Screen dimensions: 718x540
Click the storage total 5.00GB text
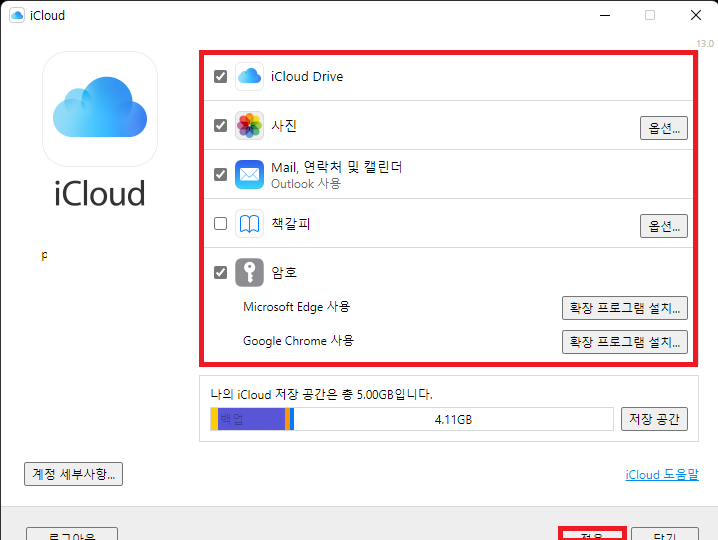pos(321,394)
